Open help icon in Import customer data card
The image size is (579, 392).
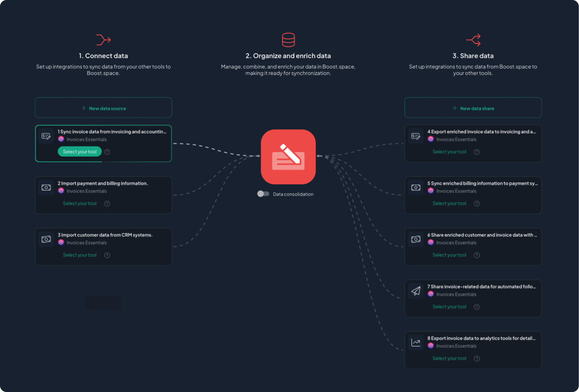point(107,255)
